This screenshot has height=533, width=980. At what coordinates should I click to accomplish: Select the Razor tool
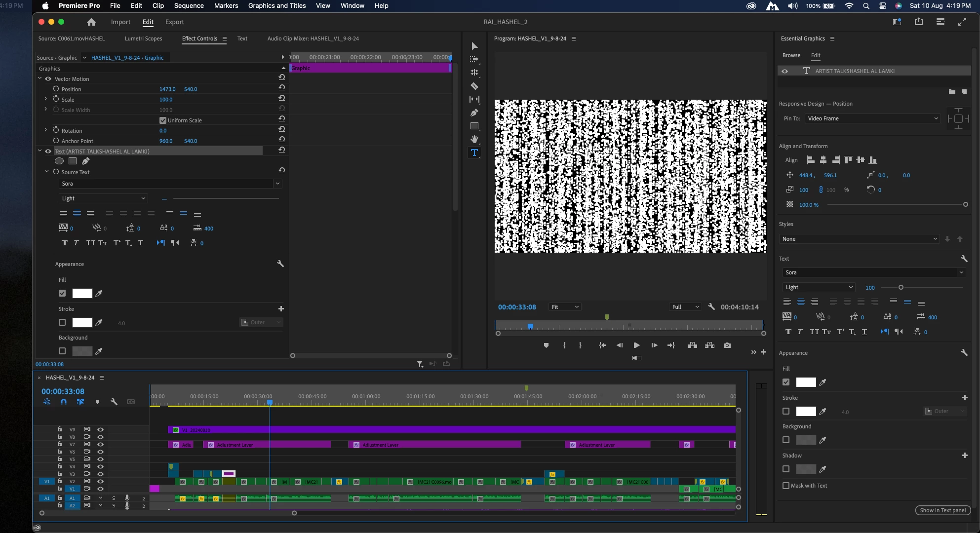click(474, 86)
